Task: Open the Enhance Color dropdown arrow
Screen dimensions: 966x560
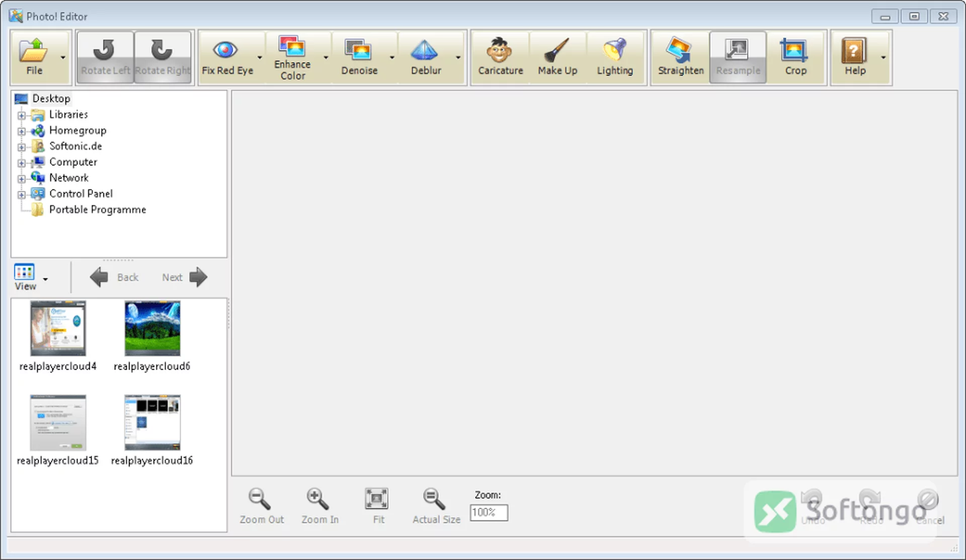Action: coord(326,57)
